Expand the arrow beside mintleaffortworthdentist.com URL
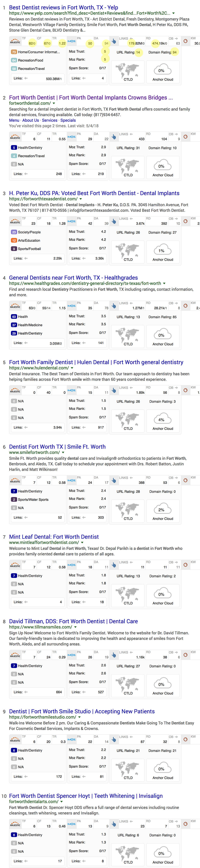The image size is (200, 868). click(x=82, y=542)
